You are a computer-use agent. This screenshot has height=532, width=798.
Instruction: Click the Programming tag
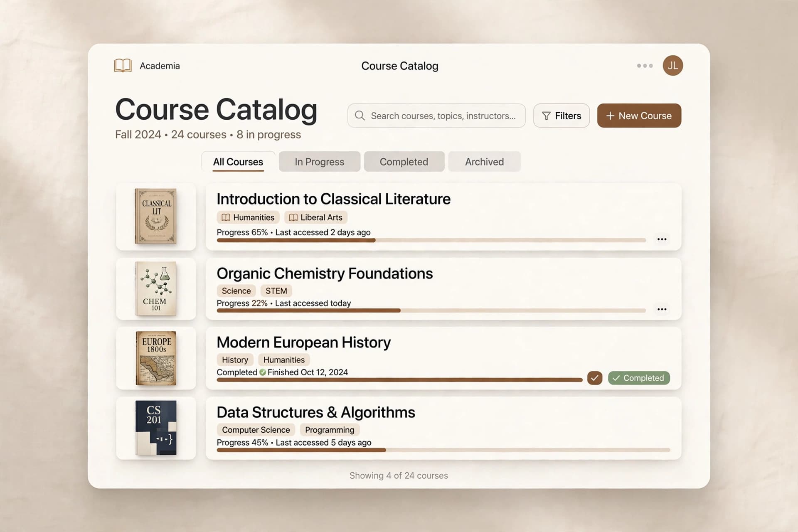[330, 430]
